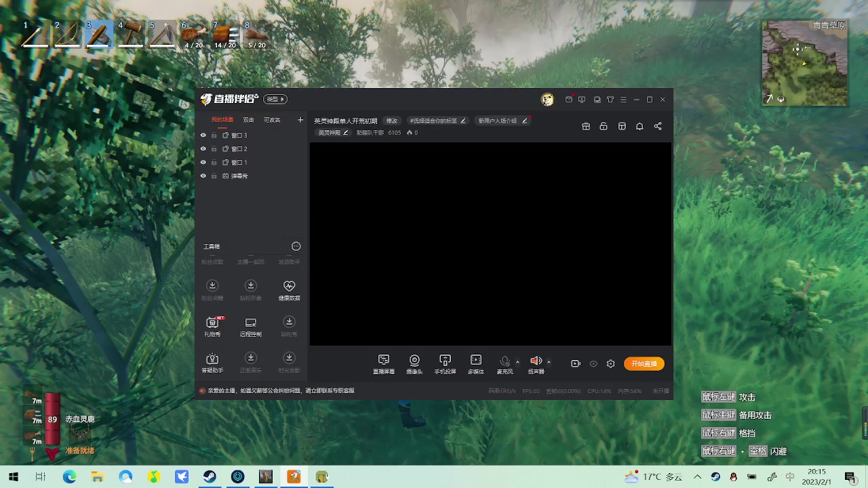The image size is (868, 488).
Task: Start recording with the video camera icon
Action: point(576,364)
